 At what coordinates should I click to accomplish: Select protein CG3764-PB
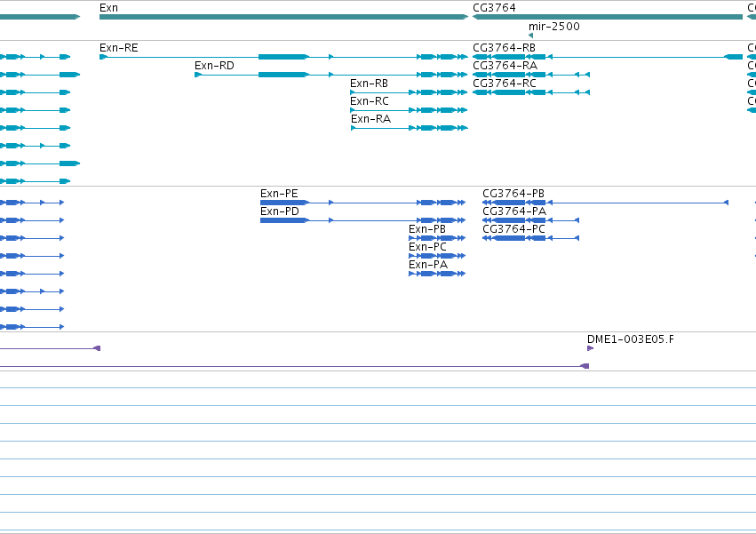point(605,203)
